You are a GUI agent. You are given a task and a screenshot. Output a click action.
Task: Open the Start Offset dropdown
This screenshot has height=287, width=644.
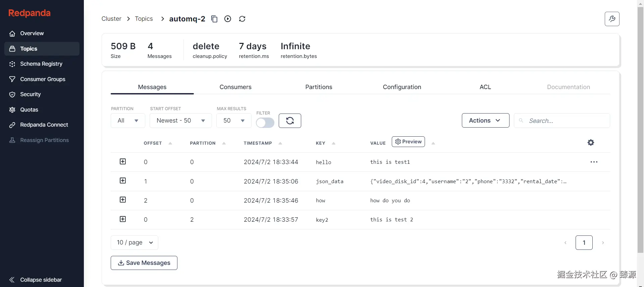180,121
